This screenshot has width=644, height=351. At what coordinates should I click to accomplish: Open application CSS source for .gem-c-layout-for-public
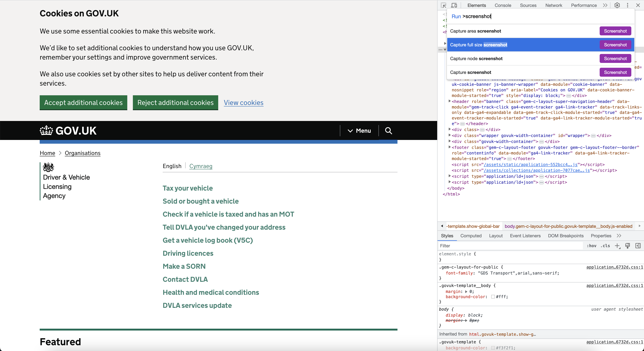pos(615,267)
